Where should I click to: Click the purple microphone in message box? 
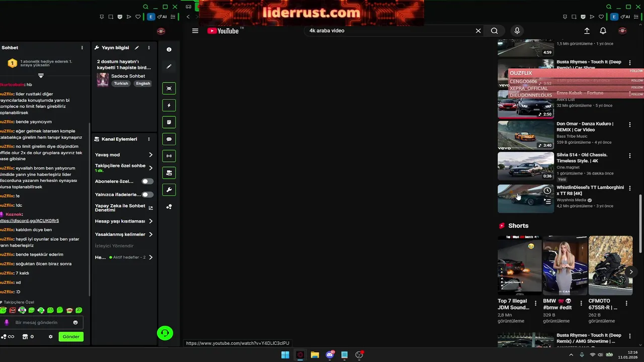tap(7, 323)
